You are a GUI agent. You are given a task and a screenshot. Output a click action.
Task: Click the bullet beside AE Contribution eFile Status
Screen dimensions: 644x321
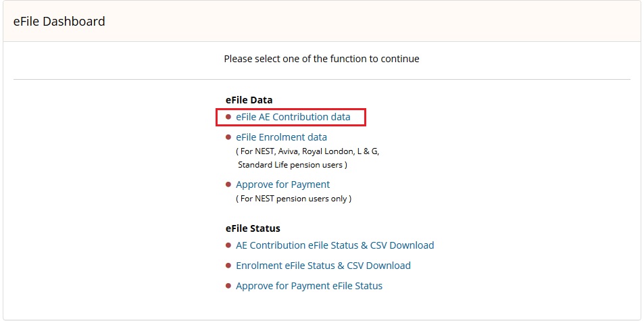(x=228, y=245)
